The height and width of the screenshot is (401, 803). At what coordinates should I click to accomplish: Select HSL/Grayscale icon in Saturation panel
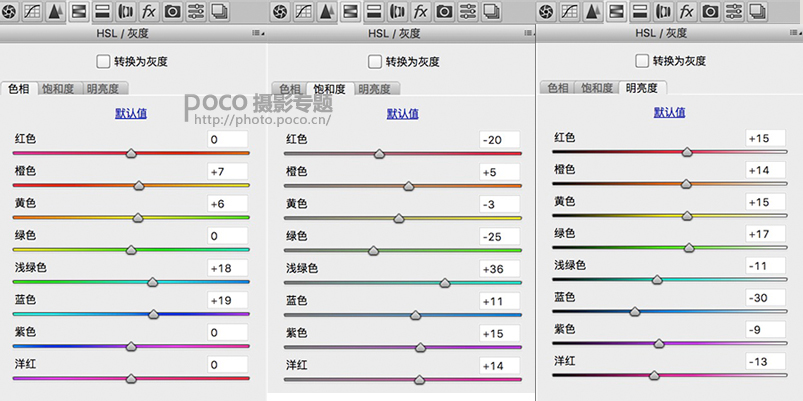[x=350, y=11]
